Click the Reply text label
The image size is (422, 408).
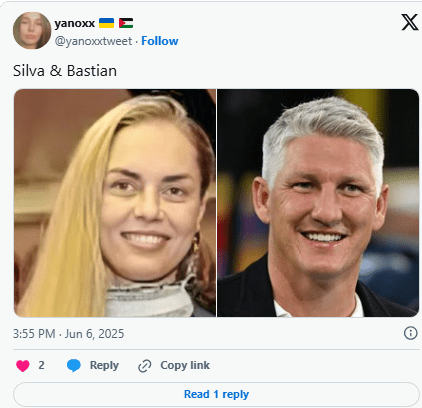104,365
